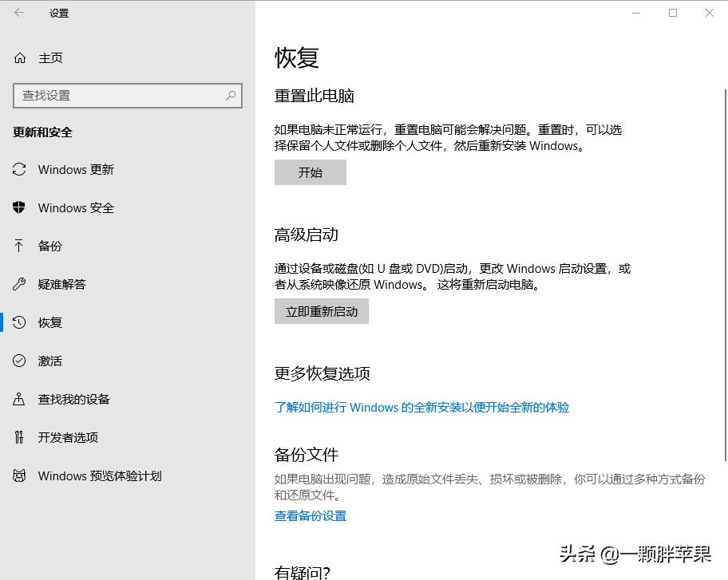Open the Windows 全新安装 link
Screen dimensions: 728x580
(421, 408)
